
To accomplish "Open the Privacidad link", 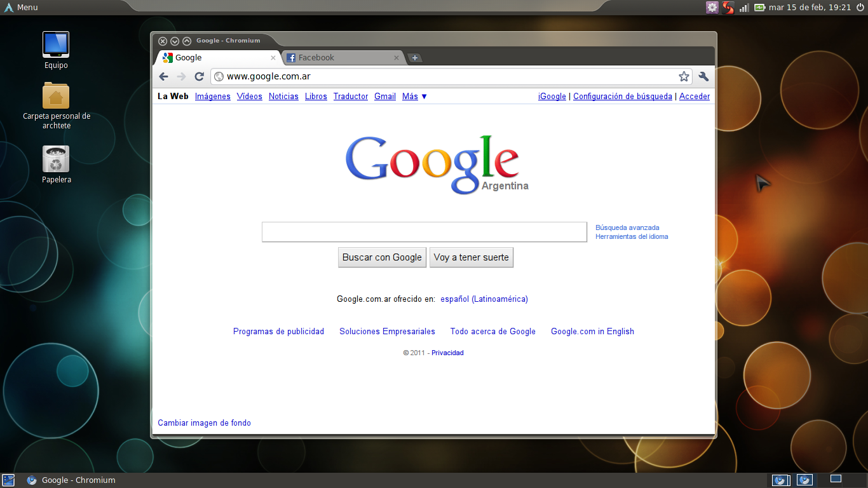I will (x=447, y=353).
